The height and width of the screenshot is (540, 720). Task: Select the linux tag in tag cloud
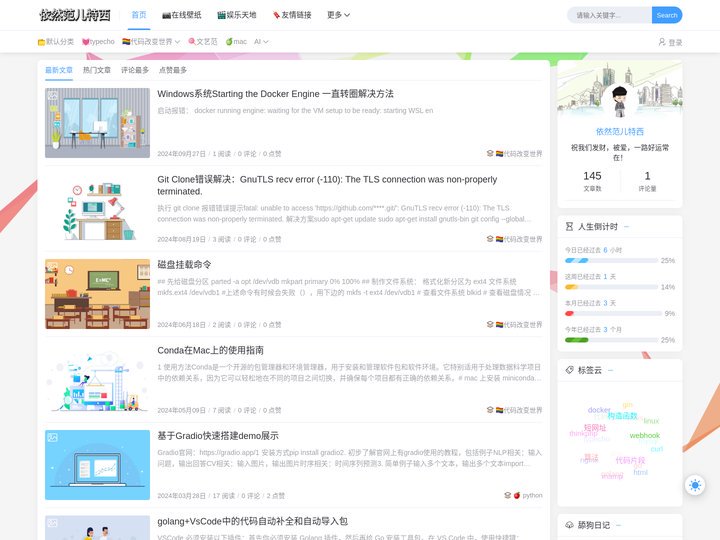651,421
